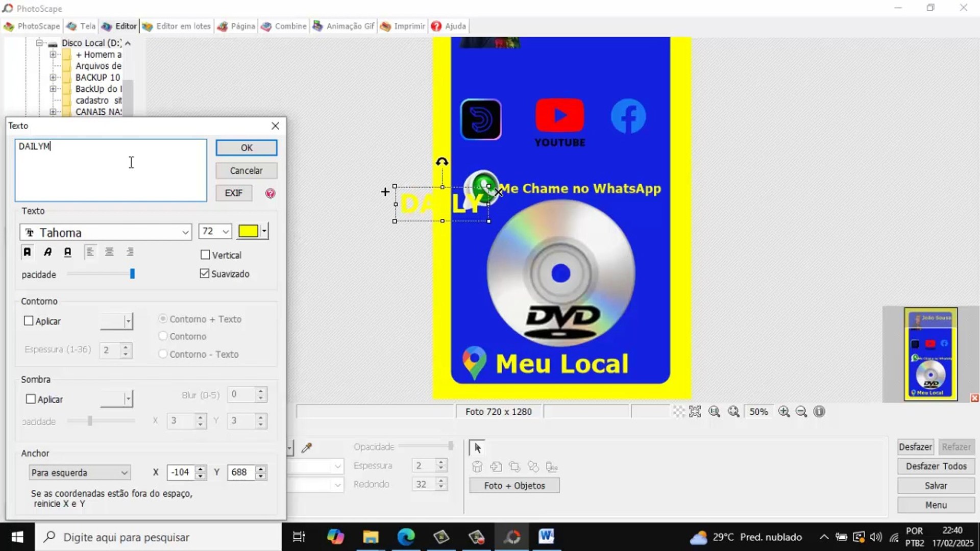Center align the text
Viewport: 980px width, 551px height.
(109, 252)
